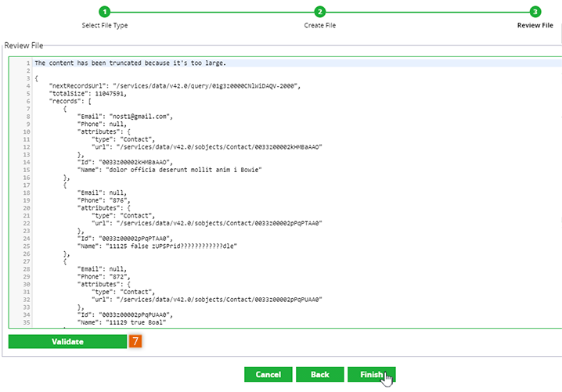Click the Id 0033z00002kHMBaAAO line

[x=125, y=162]
